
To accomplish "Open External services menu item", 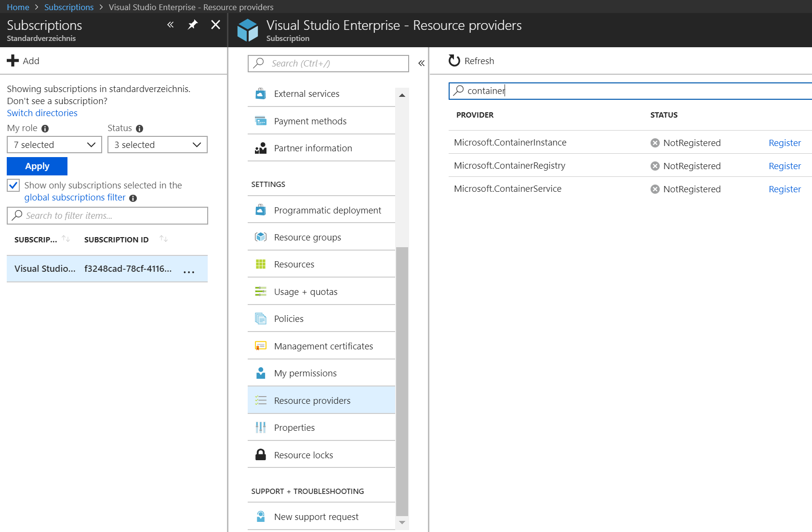I will click(x=321, y=93).
